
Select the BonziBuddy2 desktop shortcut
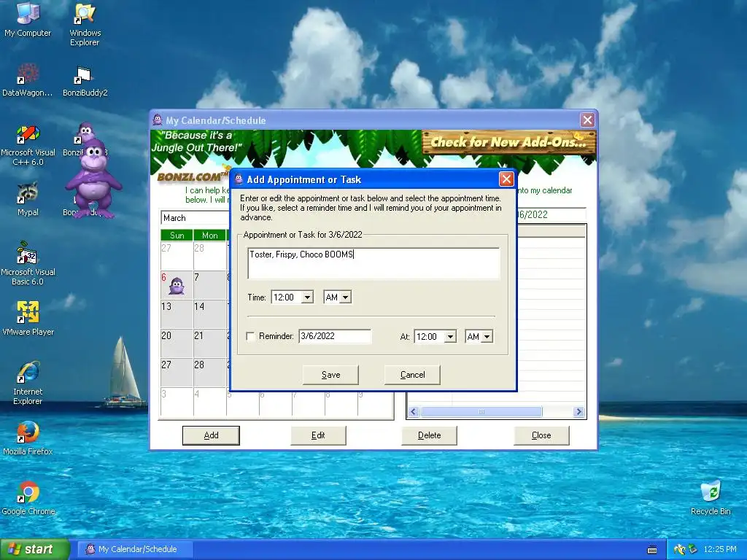85,80
